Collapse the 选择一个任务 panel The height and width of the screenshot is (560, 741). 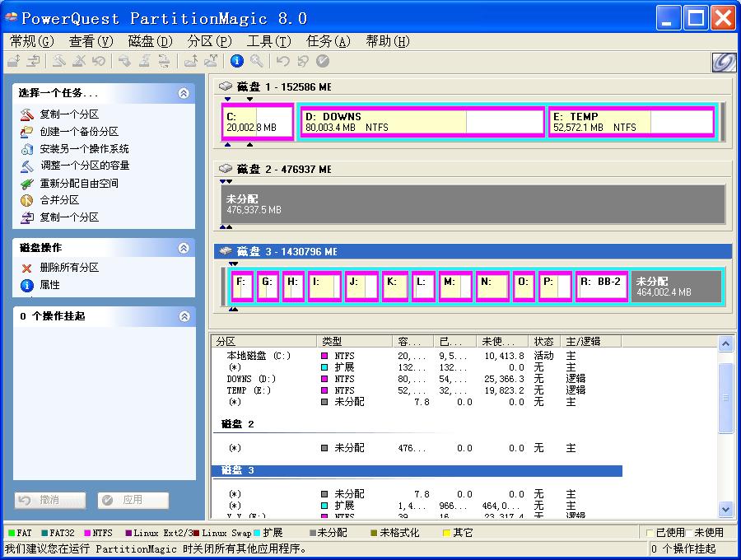(x=184, y=93)
